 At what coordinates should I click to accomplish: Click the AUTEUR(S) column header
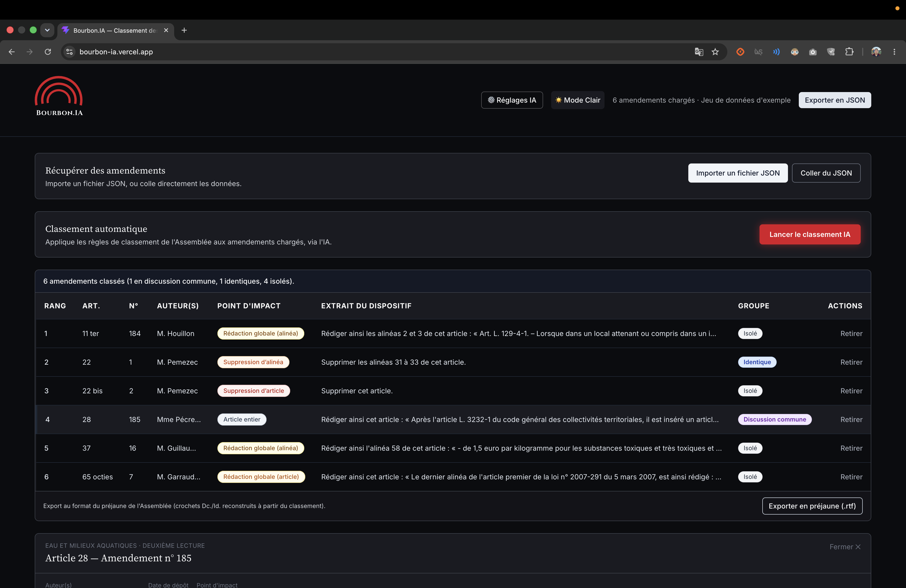tap(178, 306)
